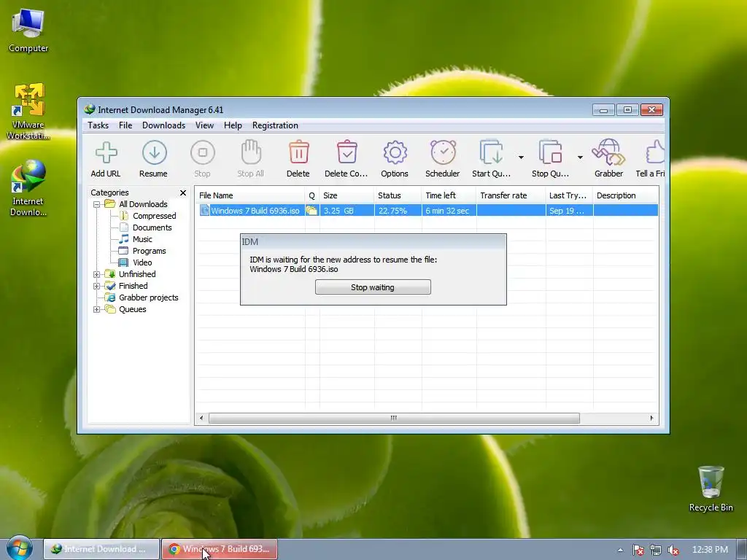Click the Tell a Friend thumbs-up icon

655,153
